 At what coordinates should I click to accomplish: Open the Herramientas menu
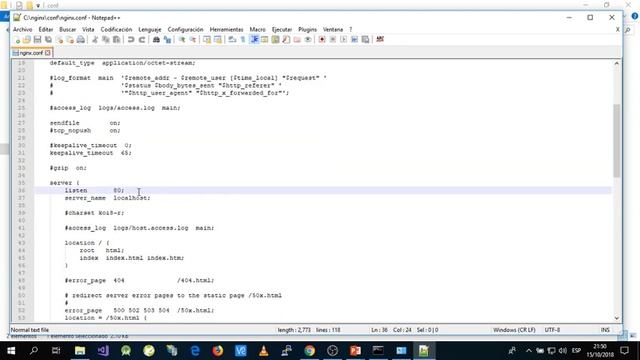pyautogui.click(x=227, y=29)
